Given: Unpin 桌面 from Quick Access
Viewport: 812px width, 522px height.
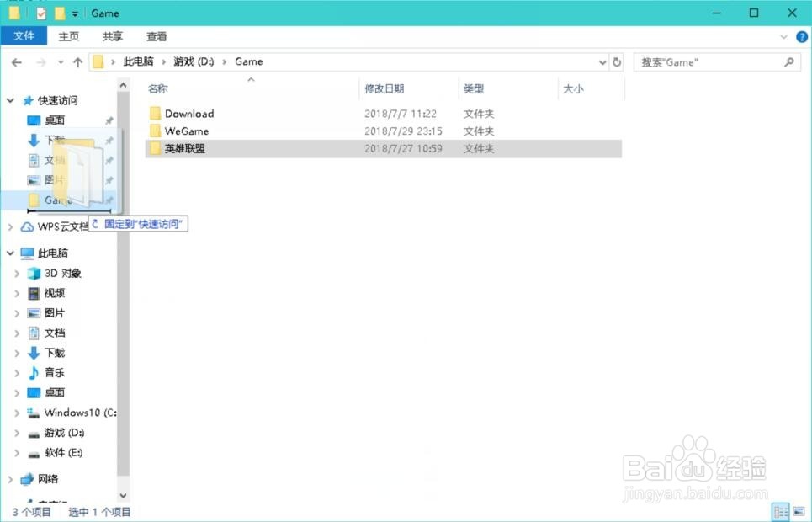Looking at the screenshot, I should 109,120.
